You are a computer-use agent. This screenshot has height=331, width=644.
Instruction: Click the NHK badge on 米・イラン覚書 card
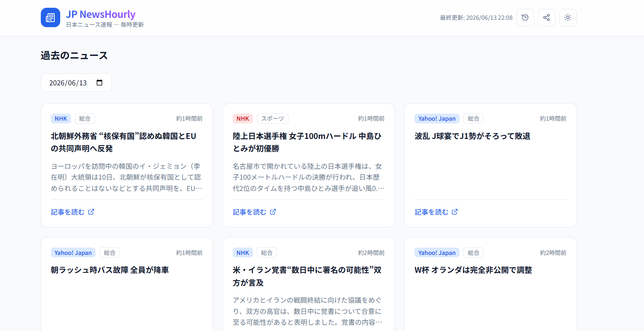243,253
